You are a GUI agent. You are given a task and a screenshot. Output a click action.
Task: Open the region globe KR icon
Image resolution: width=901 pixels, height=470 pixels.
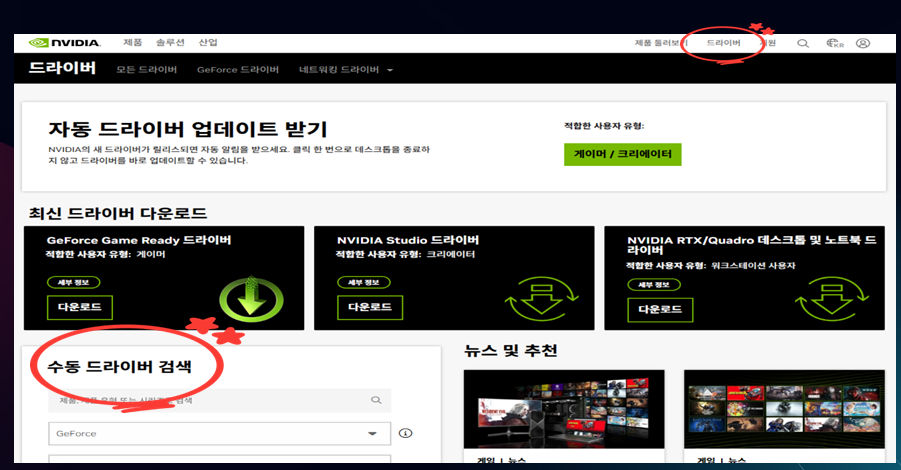[834, 43]
